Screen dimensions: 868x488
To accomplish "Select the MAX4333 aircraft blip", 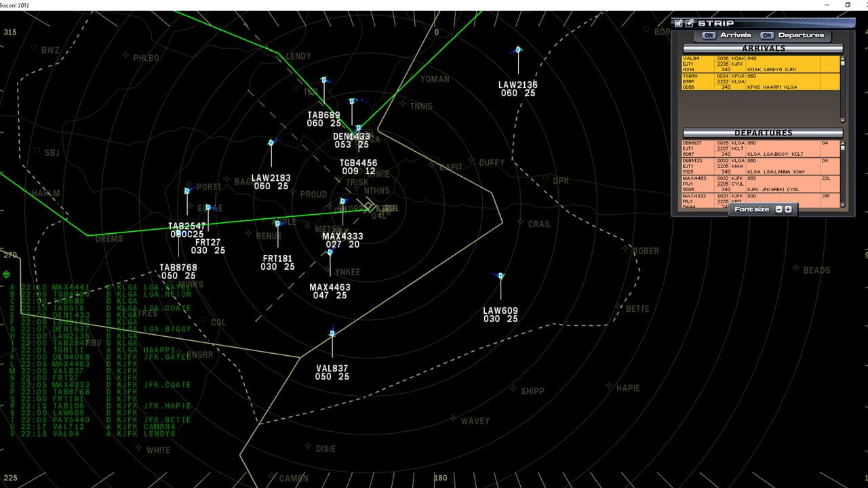I will coord(342,202).
